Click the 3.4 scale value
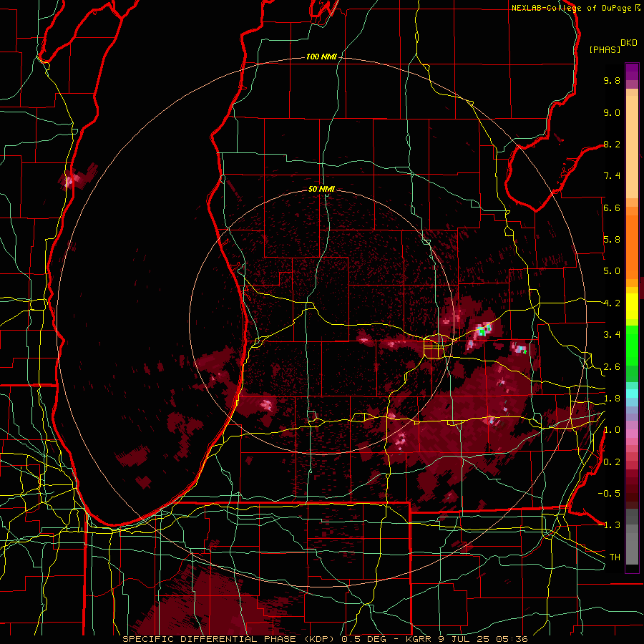Image resolution: width=644 pixels, height=644 pixels. (612, 335)
